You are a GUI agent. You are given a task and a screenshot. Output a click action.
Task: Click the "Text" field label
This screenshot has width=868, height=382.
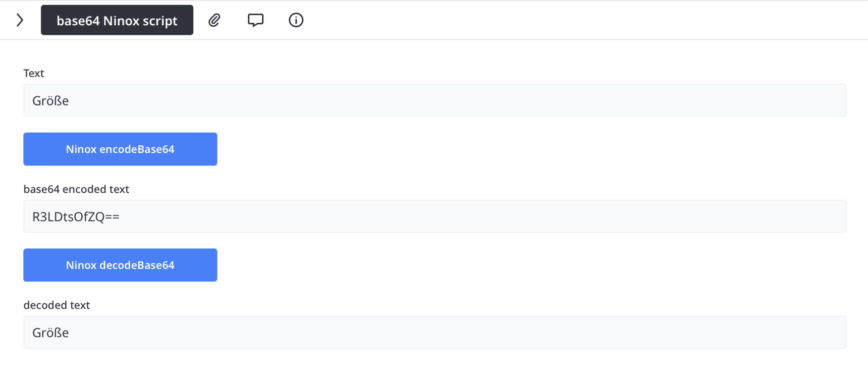pyautogui.click(x=34, y=73)
